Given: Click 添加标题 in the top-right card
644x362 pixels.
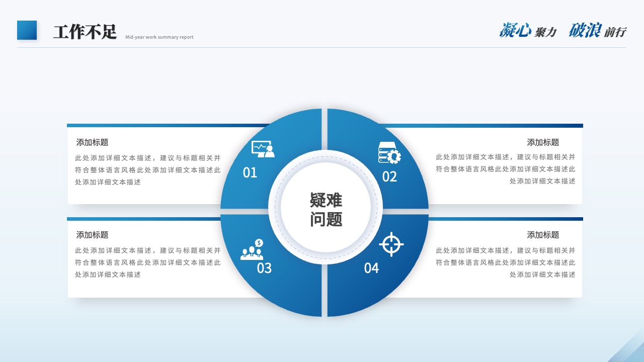Looking at the screenshot, I should 543,142.
